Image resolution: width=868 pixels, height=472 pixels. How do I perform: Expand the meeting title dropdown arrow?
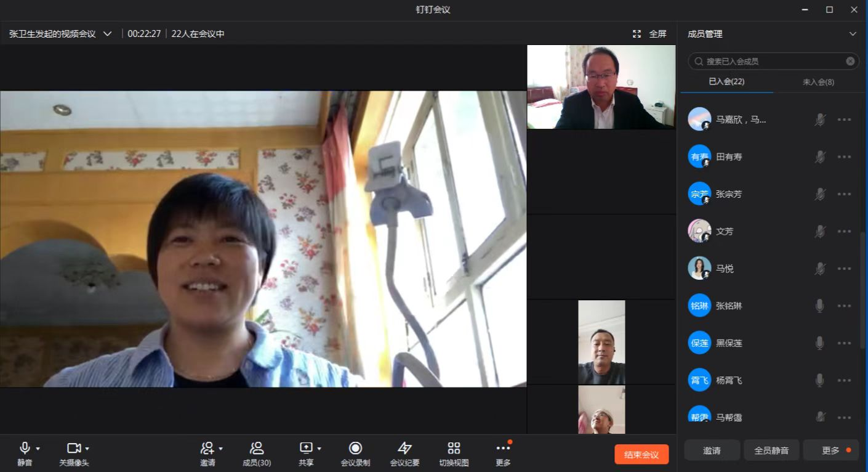108,34
